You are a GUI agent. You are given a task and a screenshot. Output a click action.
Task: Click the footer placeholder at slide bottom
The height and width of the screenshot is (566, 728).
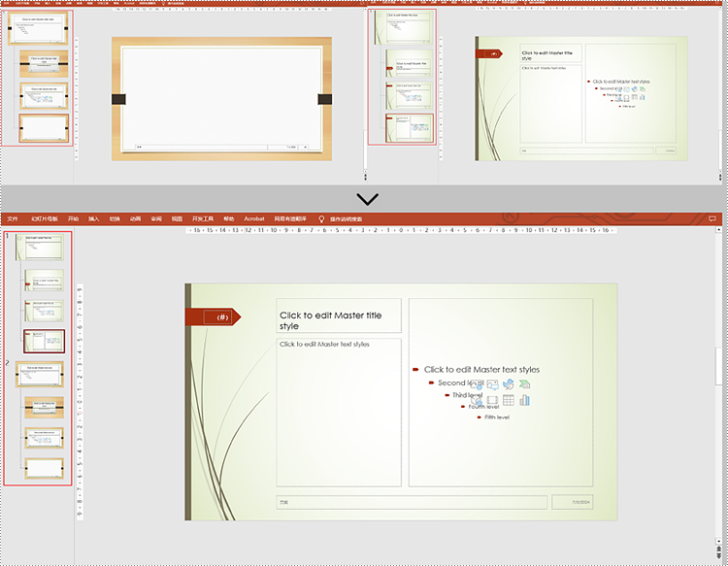(412, 502)
